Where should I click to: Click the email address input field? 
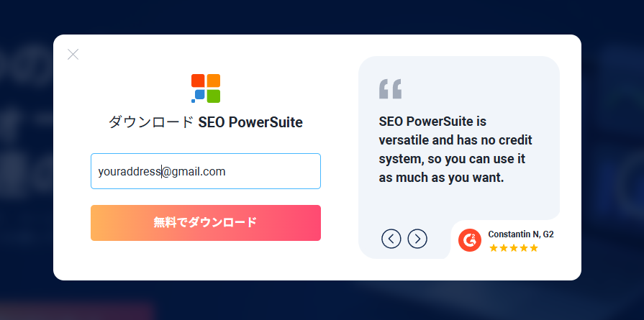pos(205,171)
